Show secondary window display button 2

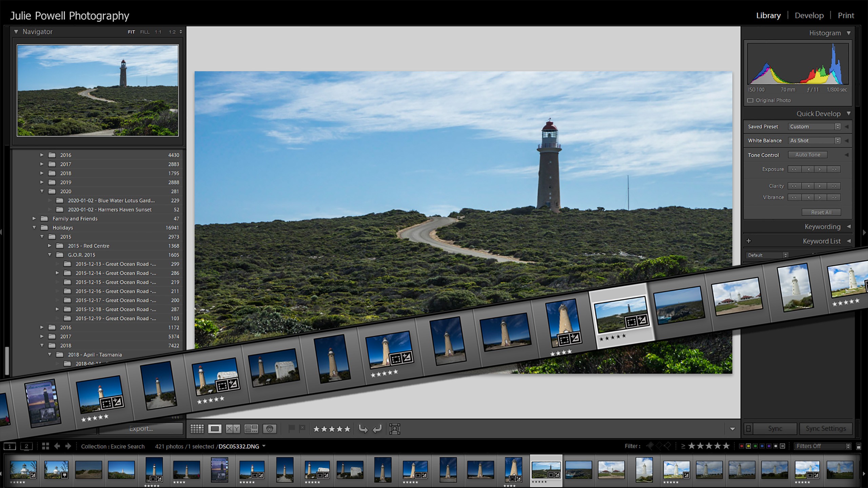[x=26, y=446]
